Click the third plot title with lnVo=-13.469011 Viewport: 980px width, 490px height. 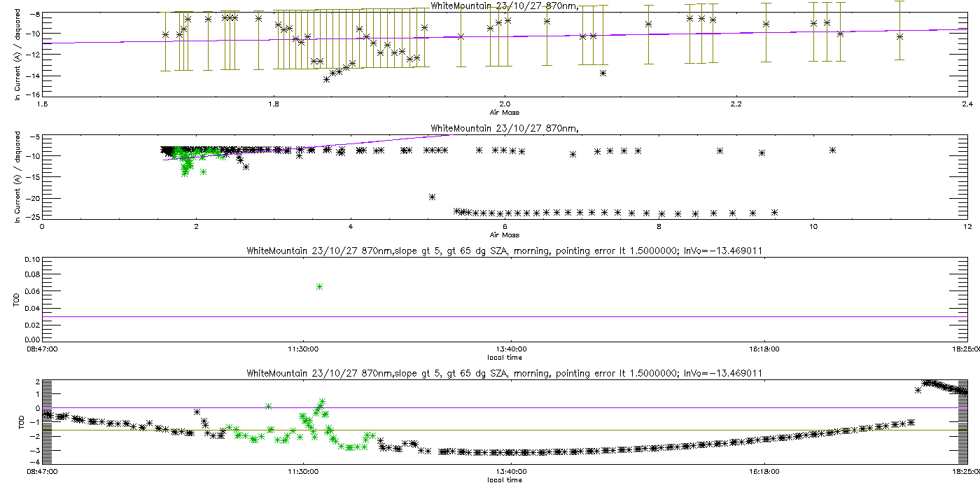point(504,251)
